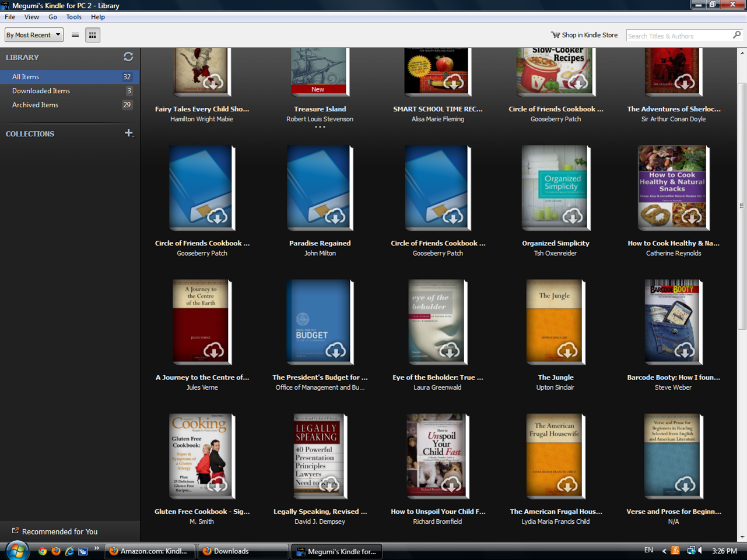Screen dimensions: 747x560
Task: Open Recommended for You
Action: (x=55, y=531)
